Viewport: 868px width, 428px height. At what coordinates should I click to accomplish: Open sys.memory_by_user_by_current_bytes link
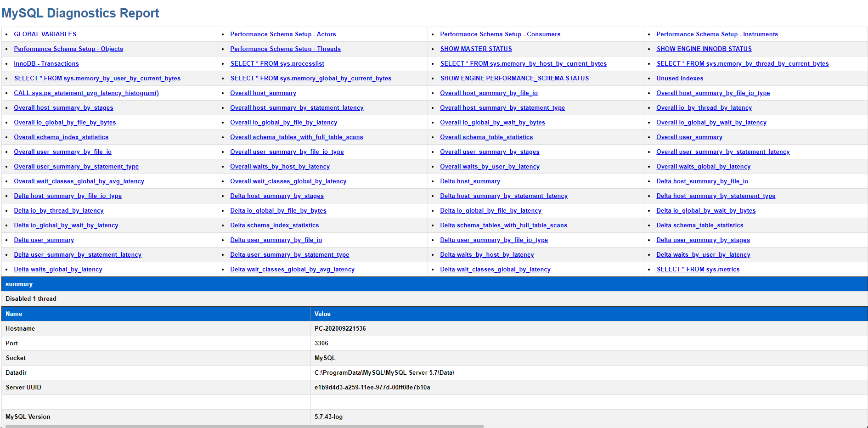97,79
